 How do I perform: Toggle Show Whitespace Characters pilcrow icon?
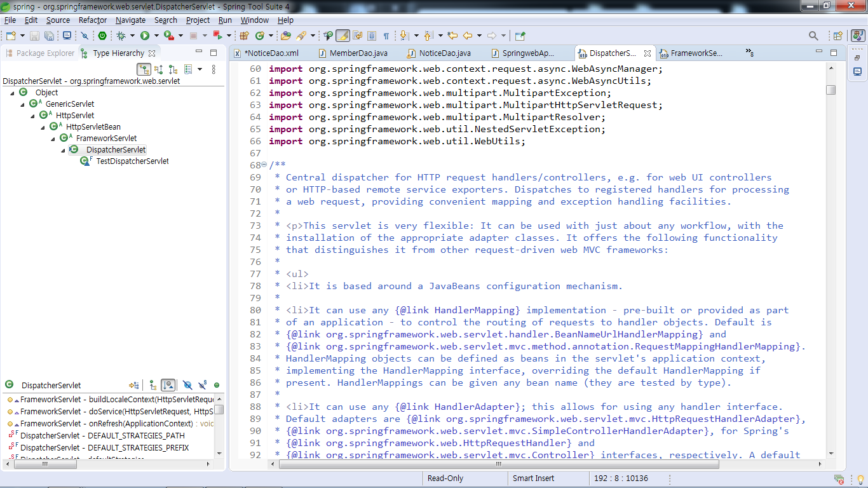(x=386, y=36)
